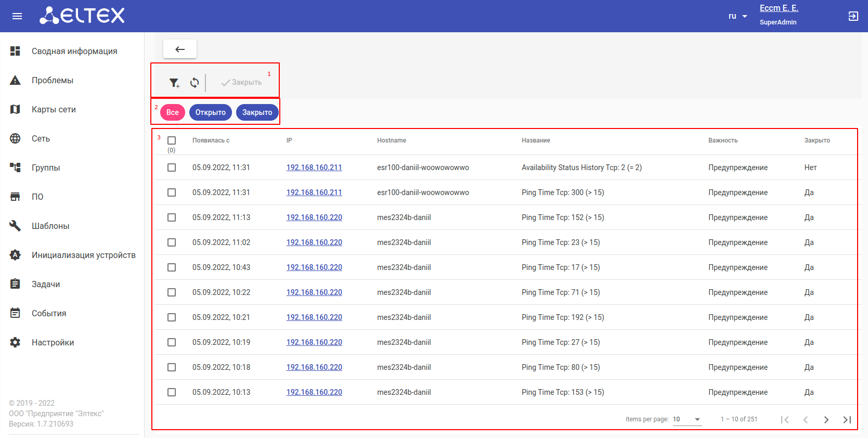Jump to the first page of results
The image size is (868, 438).
tap(785, 420)
